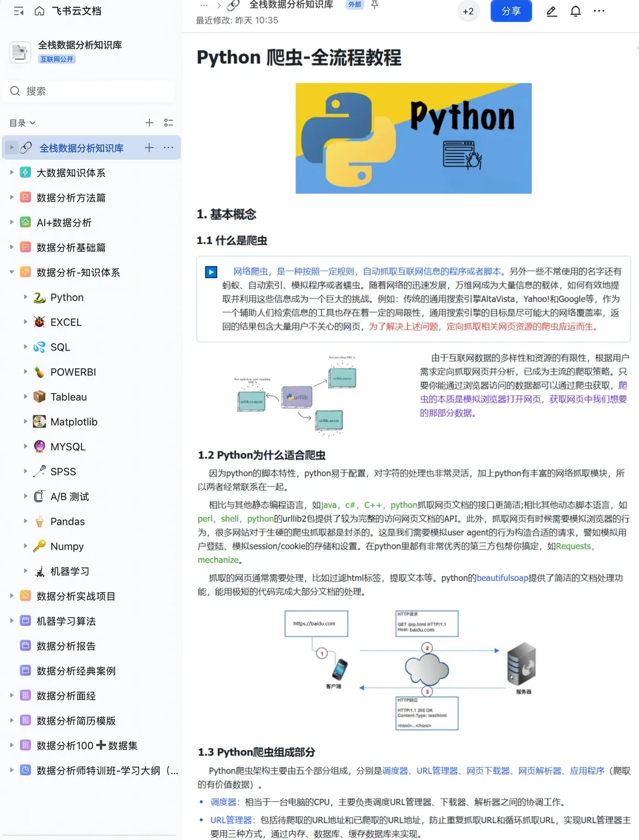The width and height of the screenshot is (639, 840).
Task: Open more options on 全栈数据分析知识库 row
Action: [168, 147]
